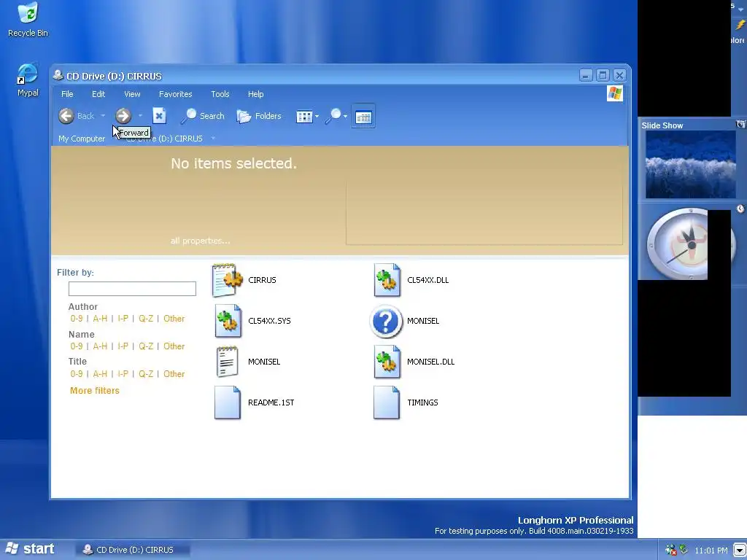Screen dimensions: 747x560
Task: Click the Forward arrow button
Action: tap(123, 116)
